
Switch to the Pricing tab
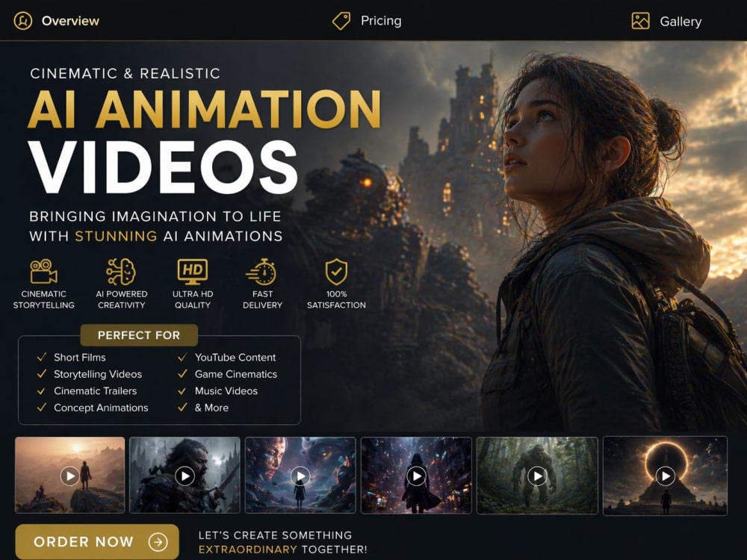coord(367,21)
